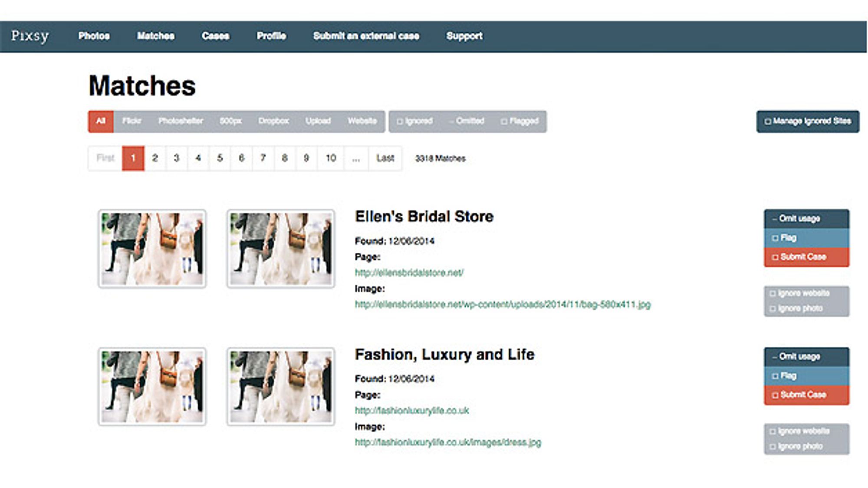The width and height of the screenshot is (868, 488).
Task: Omit usage for Fashion, Luxury and Life
Action: pos(806,357)
